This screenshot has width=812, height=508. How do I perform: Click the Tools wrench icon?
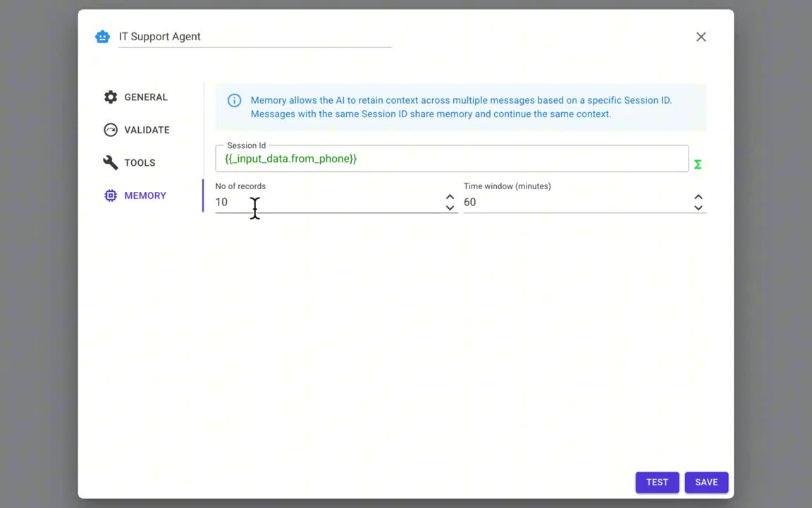[x=110, y=163]
